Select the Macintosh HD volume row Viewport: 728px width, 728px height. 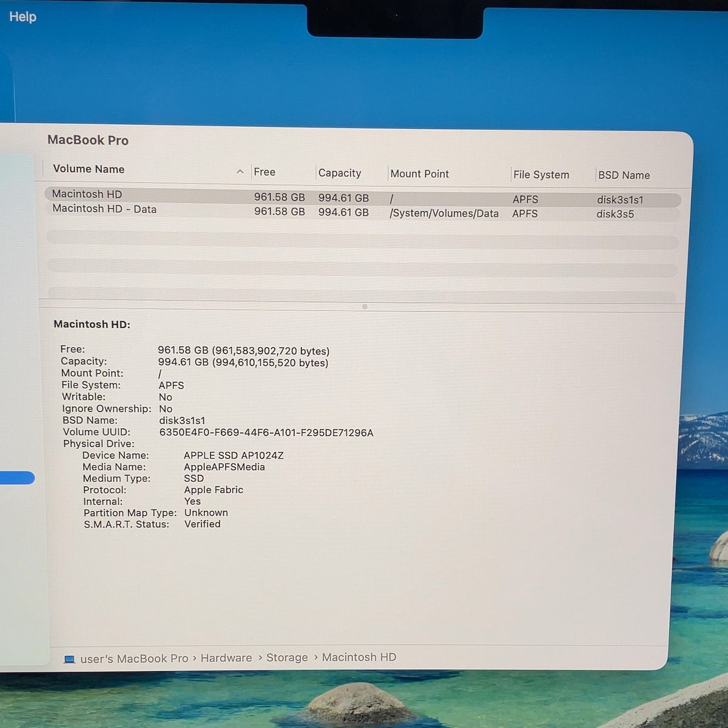363,197
